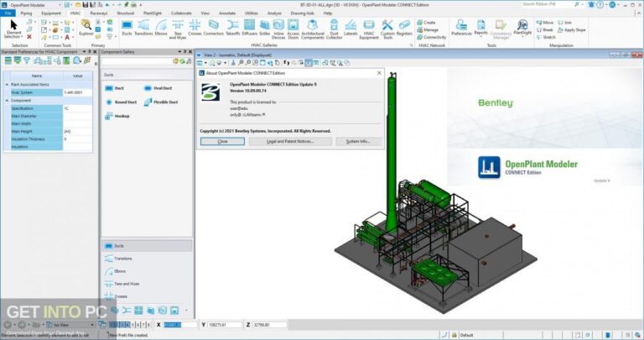Screen dimensions: 644x340
Task: Select the Apply Slope tool
Action: (x=572, y=30)
